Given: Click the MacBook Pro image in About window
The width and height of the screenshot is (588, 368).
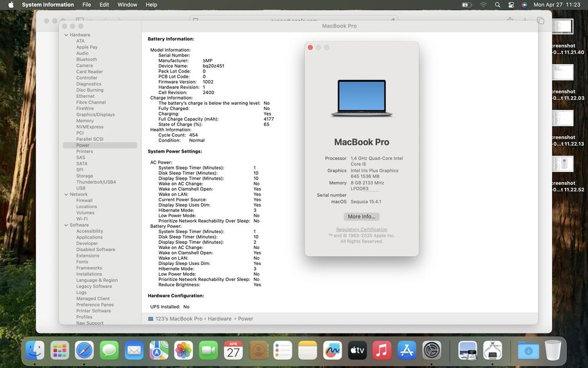Looking at the screenshot, I should [362, 98].
